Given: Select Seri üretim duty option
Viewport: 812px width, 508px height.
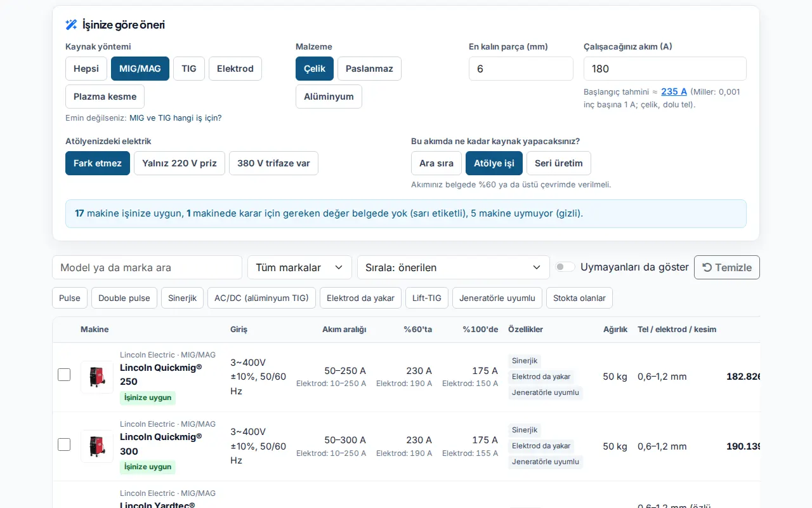Looking at the screenshot, I should click(x=559, y=163).
